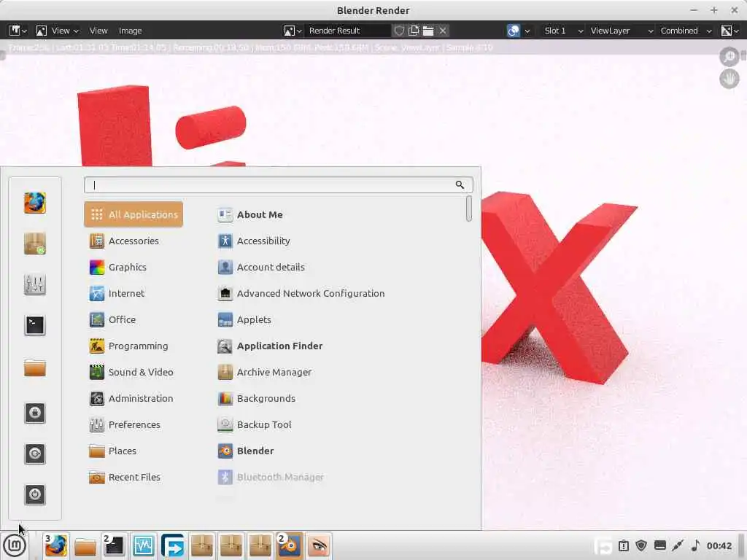Viewport: 747px width, 560px height.
Task: Select the Sound & Video category
Action: pyautogui.click(x=133, y=372)
